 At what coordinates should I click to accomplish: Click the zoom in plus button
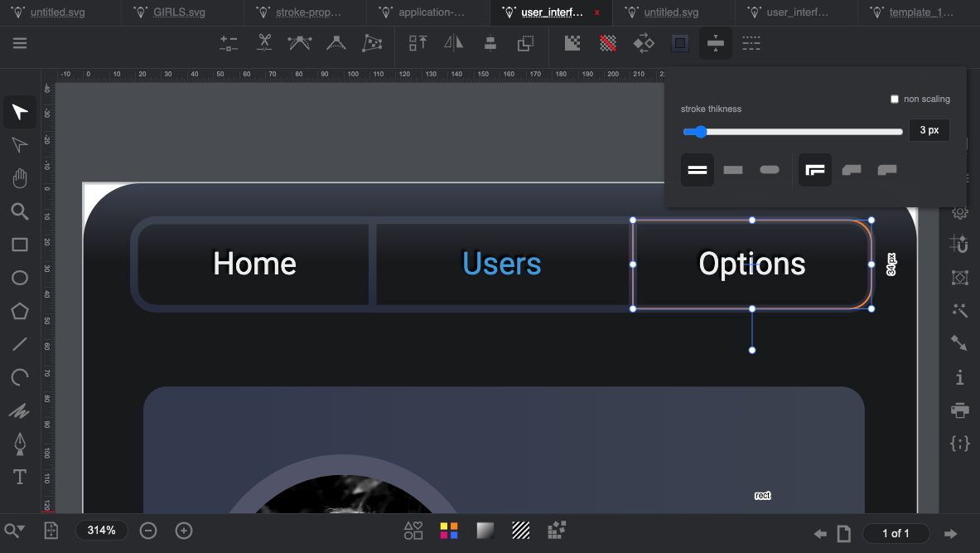coord(184,531)
